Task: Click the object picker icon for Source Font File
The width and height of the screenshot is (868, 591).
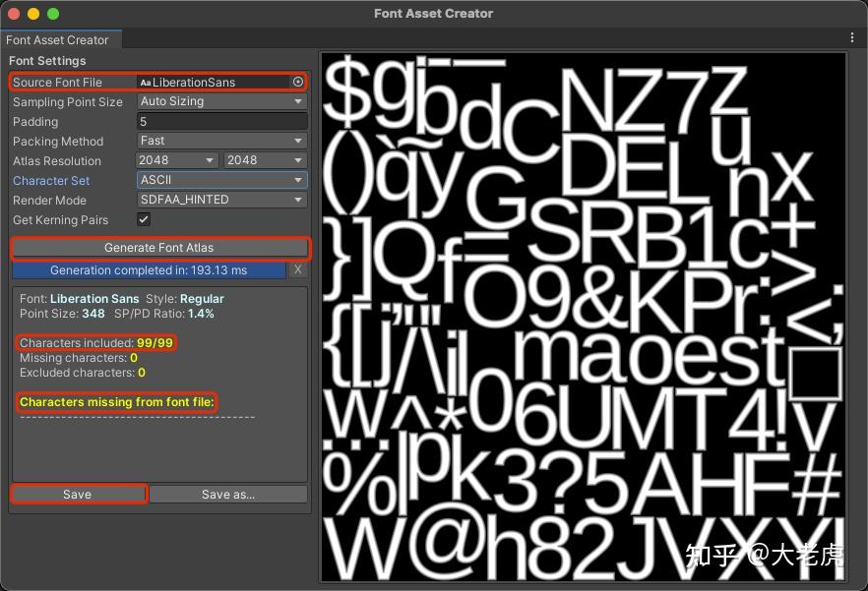Action: pos(298,83)
